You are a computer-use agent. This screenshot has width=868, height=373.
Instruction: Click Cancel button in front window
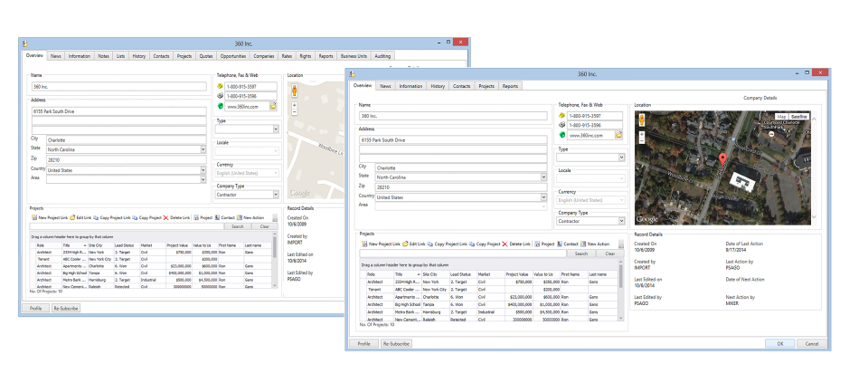(812, 344)
